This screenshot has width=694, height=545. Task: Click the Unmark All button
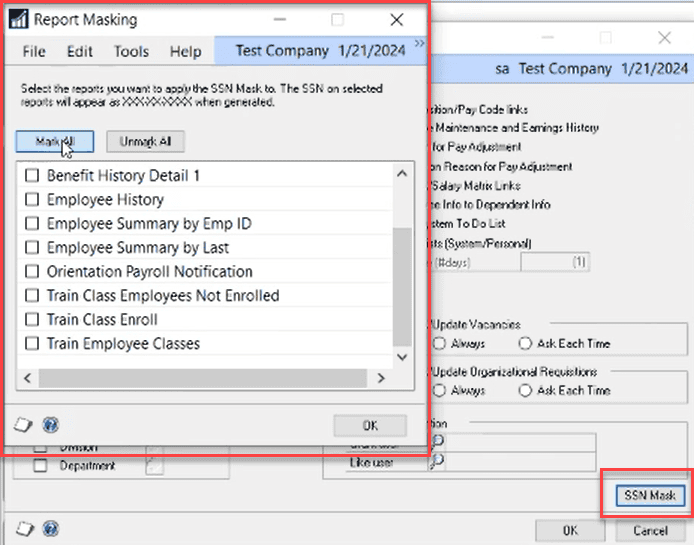point(145,142)
